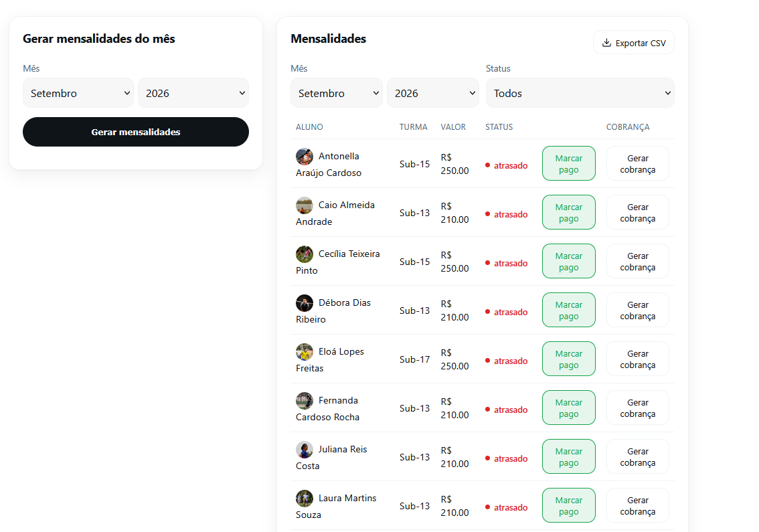The height and width of the screenshot is (532, 759).
Task: Generate charge for Juliana Reis Costa
Action: click(637, 457)
